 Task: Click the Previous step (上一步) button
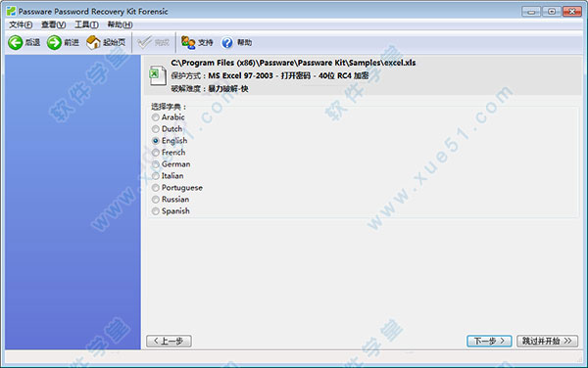pyautogui.click(x=169, y=341)
